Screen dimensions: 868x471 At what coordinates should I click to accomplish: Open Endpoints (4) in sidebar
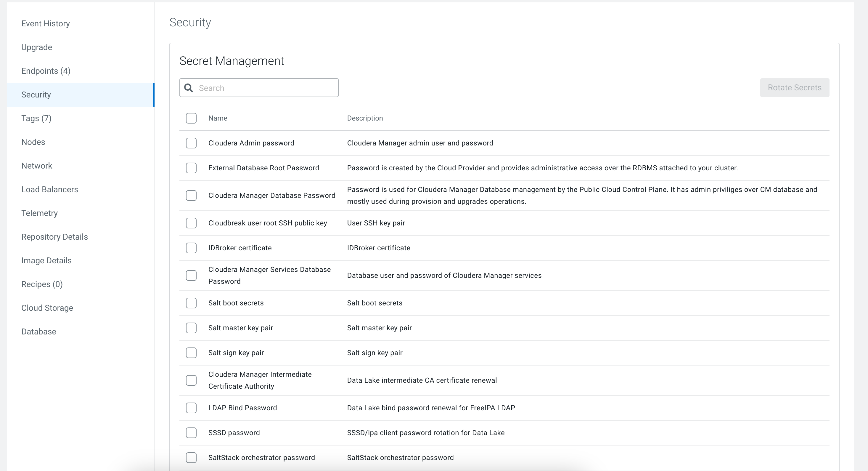tap(46, 71)
